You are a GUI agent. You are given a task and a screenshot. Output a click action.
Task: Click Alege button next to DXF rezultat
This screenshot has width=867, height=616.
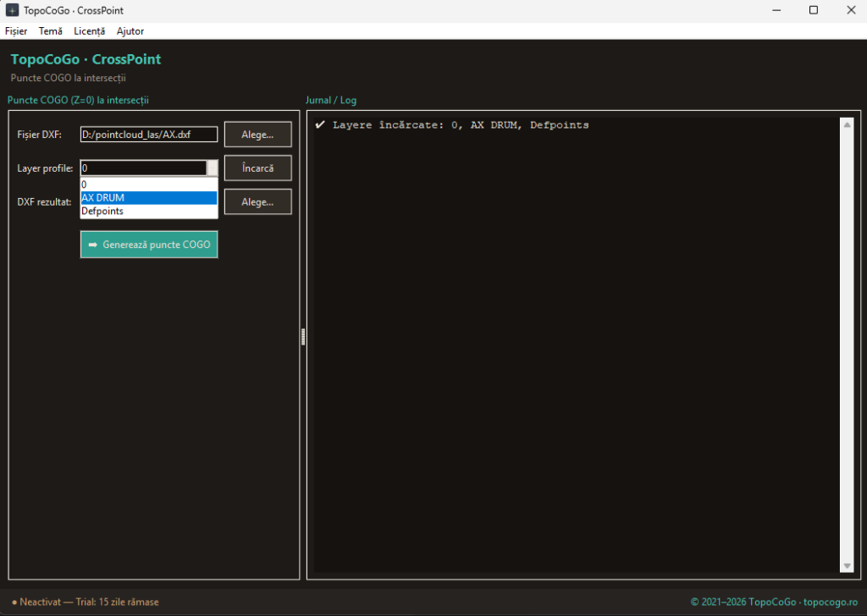[x=257, y=201]
